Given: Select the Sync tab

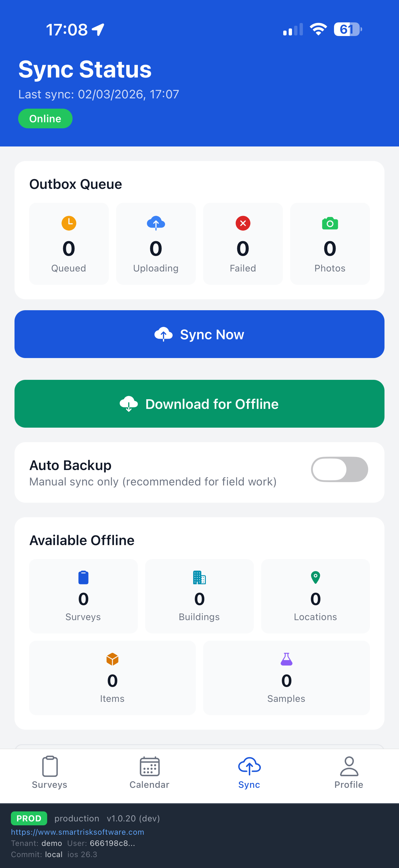Looking at the screenshot, I should (249, 772).
